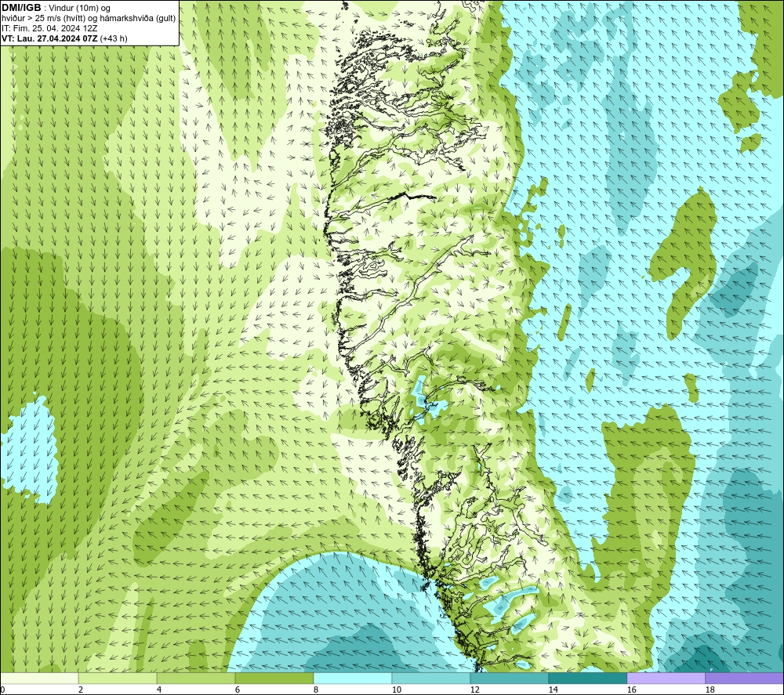The height and width of the screenshot is (695, 784).
Task: Click the 0–2 m/s pale color swatch
Action: point(39,679)
